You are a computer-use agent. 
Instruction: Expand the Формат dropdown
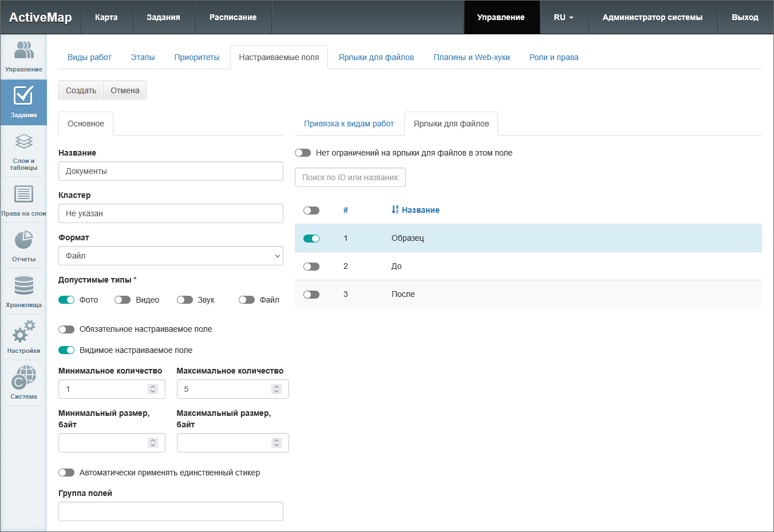click(x=171, y=256)
